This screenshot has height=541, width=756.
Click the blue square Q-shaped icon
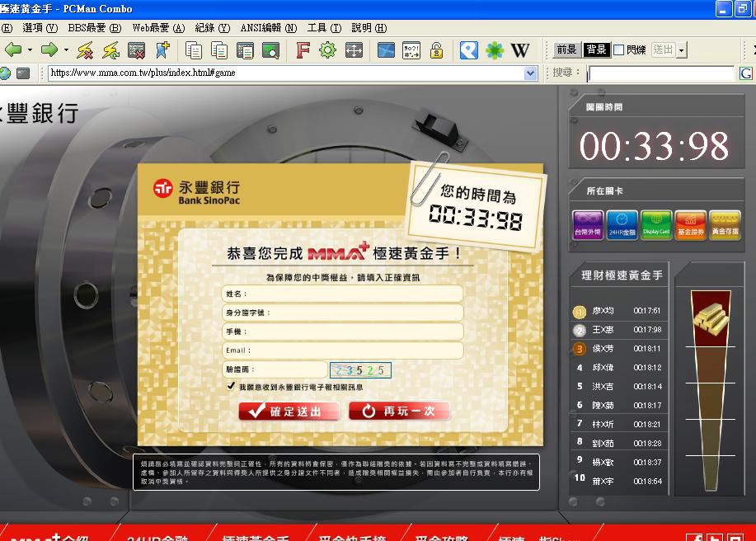[468, 50]
